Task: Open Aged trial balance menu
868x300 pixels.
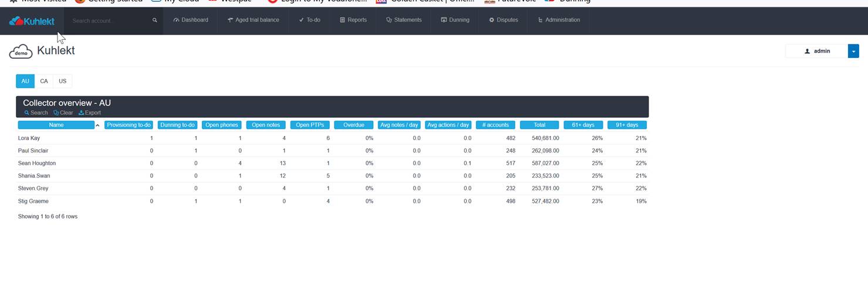Action: click(x=253, y=20)
